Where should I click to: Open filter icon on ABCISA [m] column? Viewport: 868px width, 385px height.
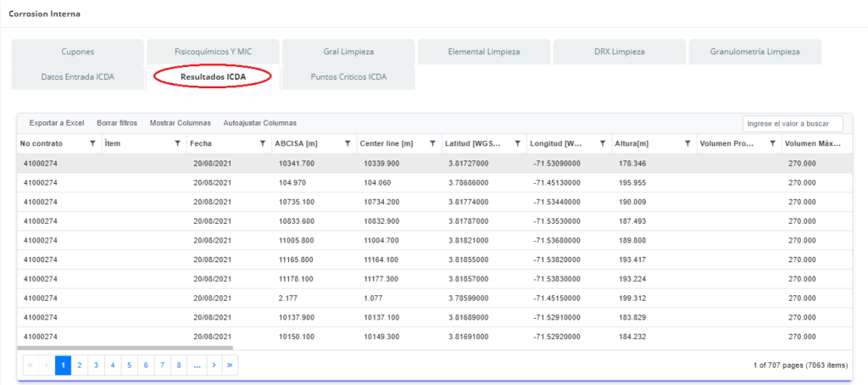coord(348,144)
